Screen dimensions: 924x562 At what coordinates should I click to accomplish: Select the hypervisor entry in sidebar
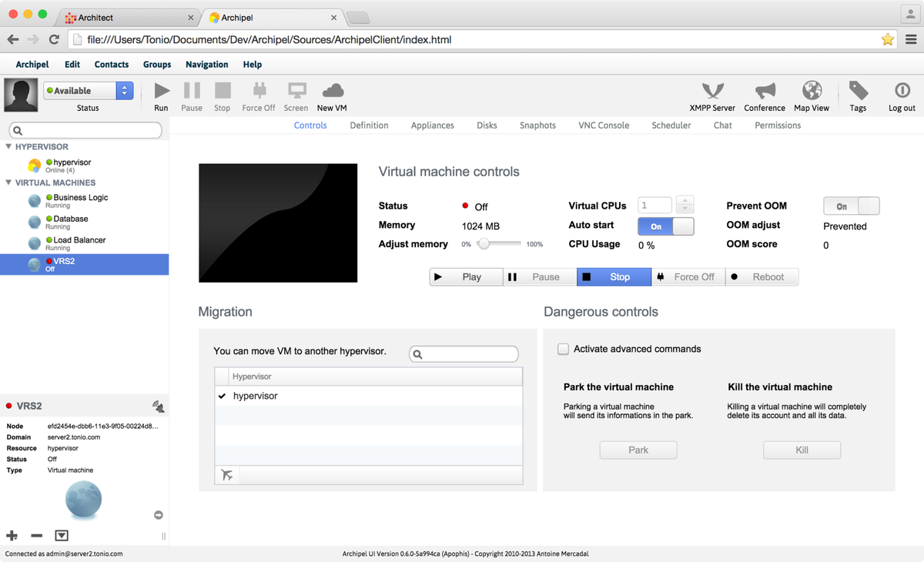click(84, 166)
